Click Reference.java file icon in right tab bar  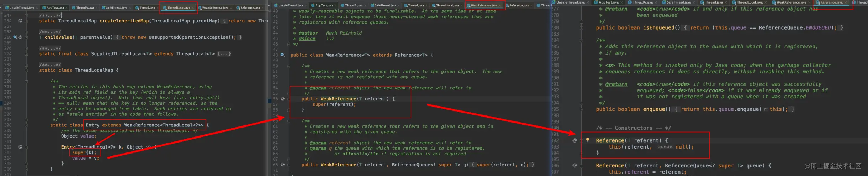pyautogui.click(x=817, y=2)
